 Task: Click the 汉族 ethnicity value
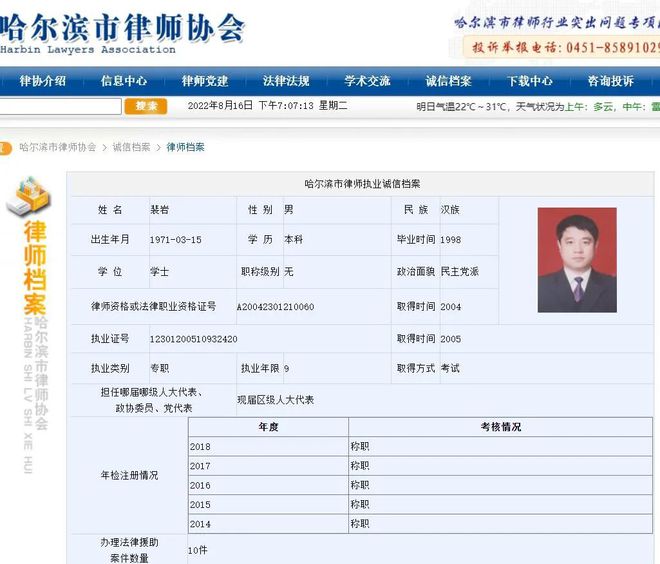(450, 210)
